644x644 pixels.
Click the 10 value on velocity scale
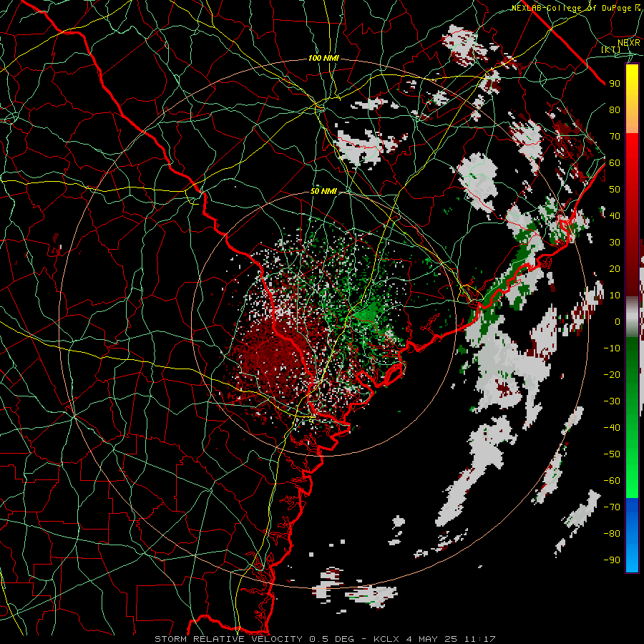[x=615, y=296]
